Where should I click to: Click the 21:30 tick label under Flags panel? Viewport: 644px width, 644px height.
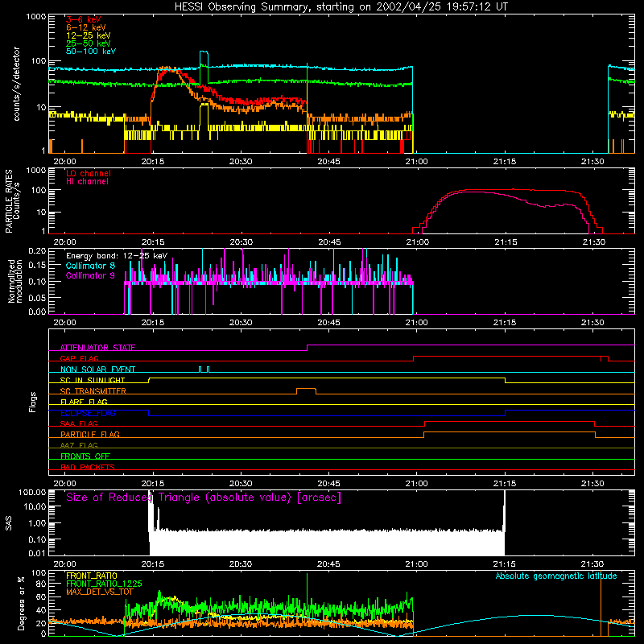pyautogui.click(x=592, y=484)
